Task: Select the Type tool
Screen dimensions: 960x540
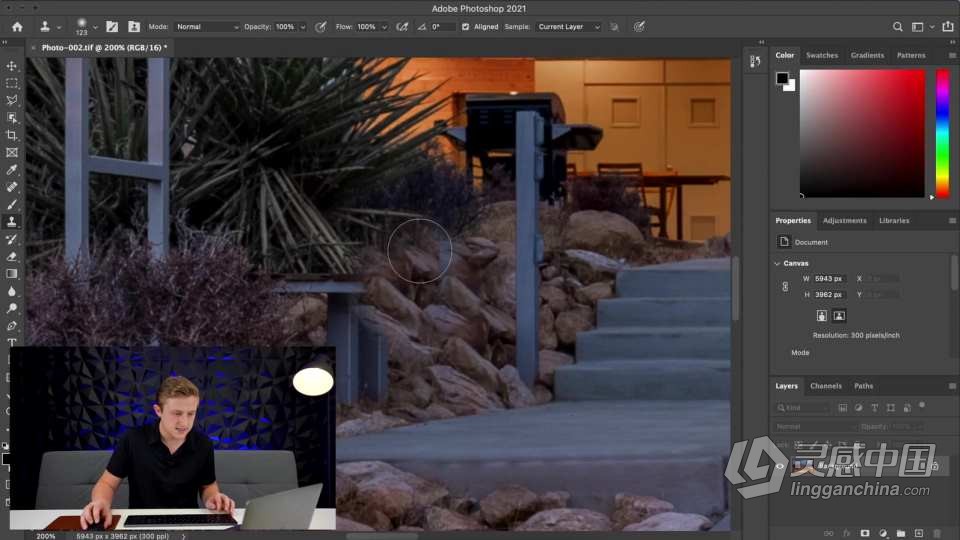Action: pos(12,342)
